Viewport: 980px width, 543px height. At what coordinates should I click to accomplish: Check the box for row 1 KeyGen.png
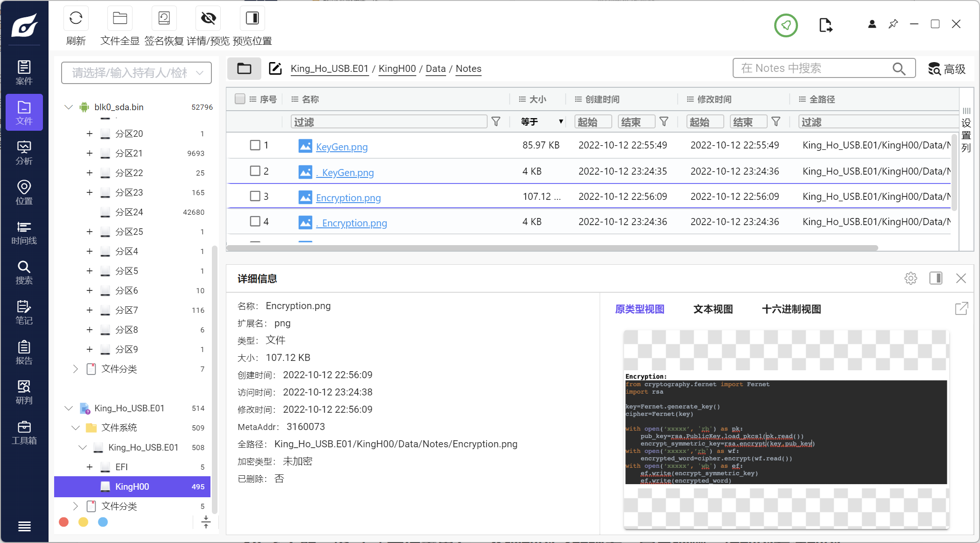coord(255,145)
